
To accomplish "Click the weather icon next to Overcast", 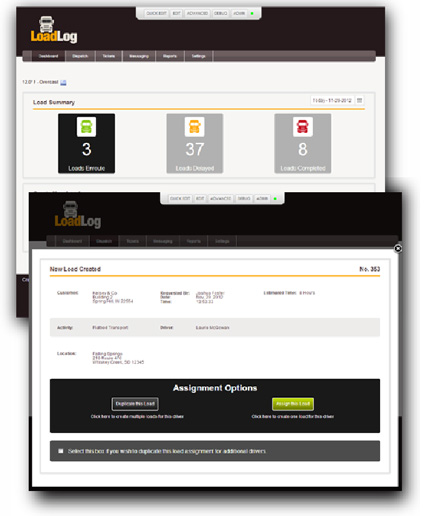I will pos(63,83).
